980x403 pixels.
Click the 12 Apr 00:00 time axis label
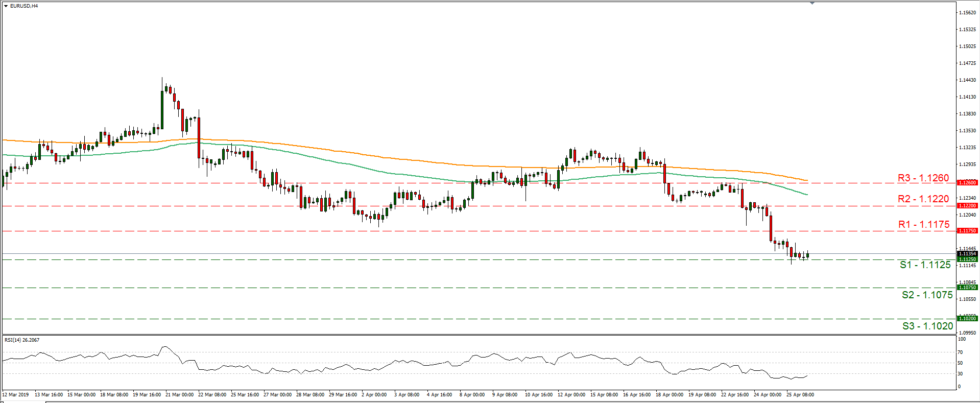coord(572,395)
